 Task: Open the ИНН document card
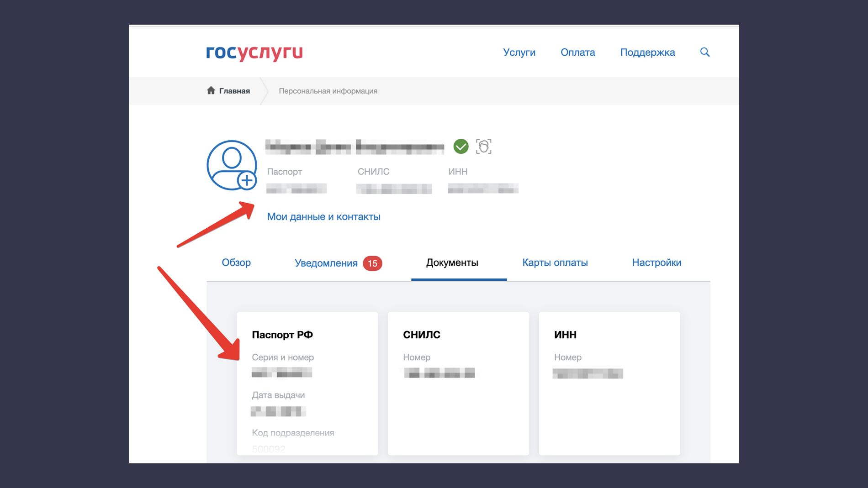click(x=609, y=383)
